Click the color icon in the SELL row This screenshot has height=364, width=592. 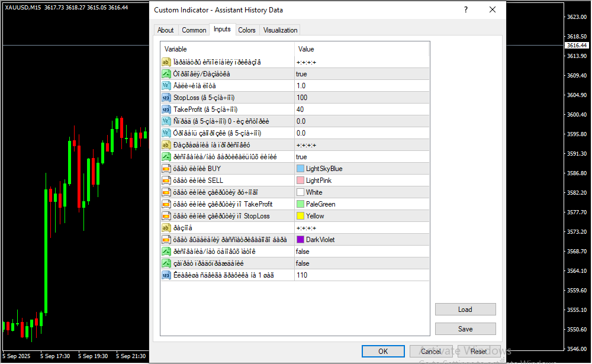click(166, 181)
